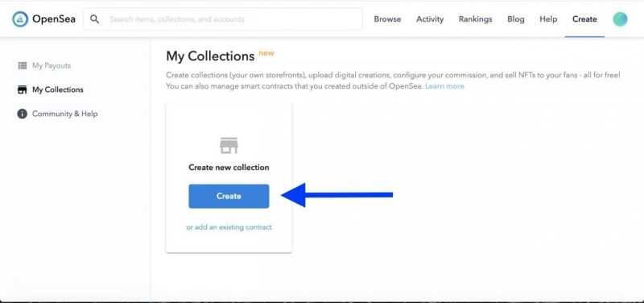Select My Payouts in sidebar
Screen dimensions: 644x303
pyautogui.click(x=52, y=66)
